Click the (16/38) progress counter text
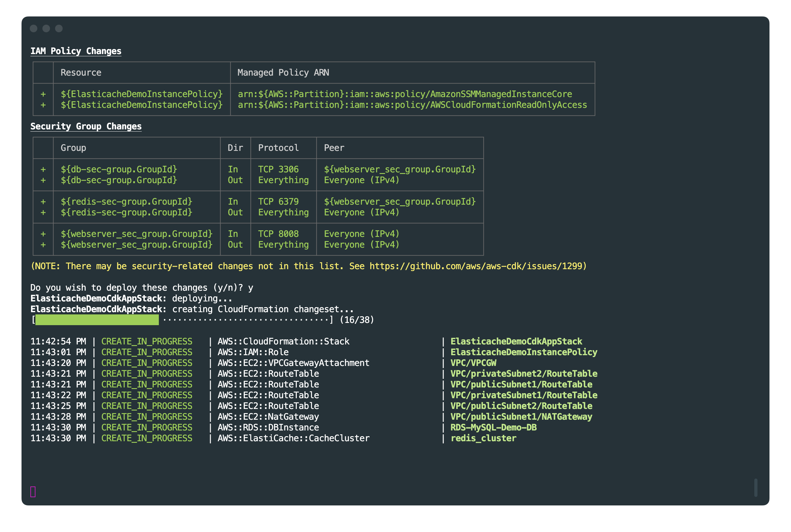 (356, 319)
